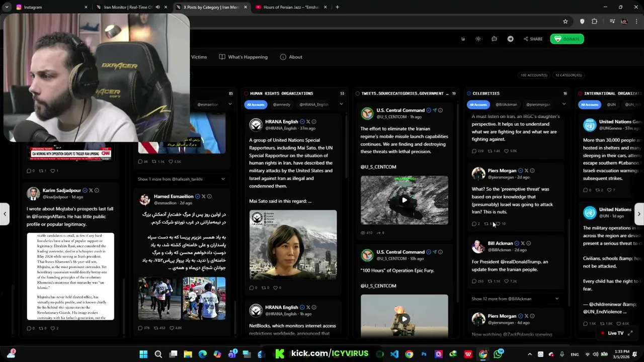This screenshot has width=644, height=362.
Task: Filter Celebrities column by @BillAckman
Action: click(x=506, y=105)
